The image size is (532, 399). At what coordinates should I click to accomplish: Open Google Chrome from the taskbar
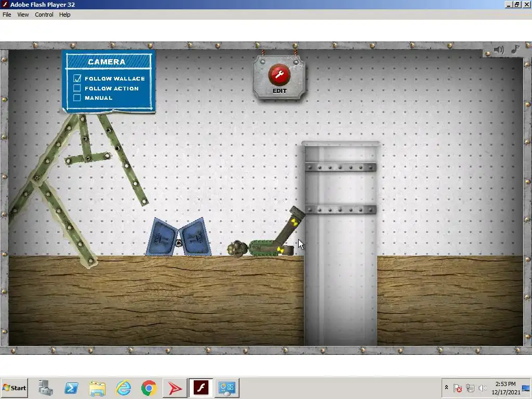pyautogui.click(x=149, y=388)
